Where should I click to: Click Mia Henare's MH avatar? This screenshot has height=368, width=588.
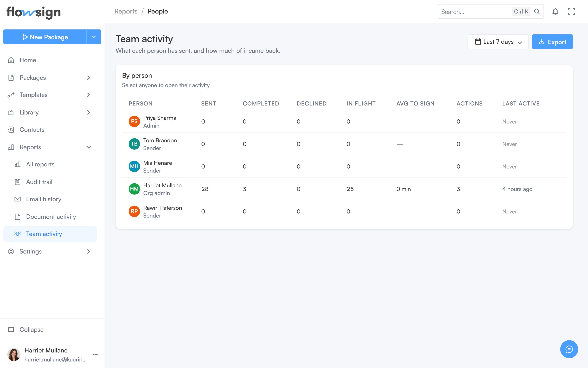click(134, 166)
